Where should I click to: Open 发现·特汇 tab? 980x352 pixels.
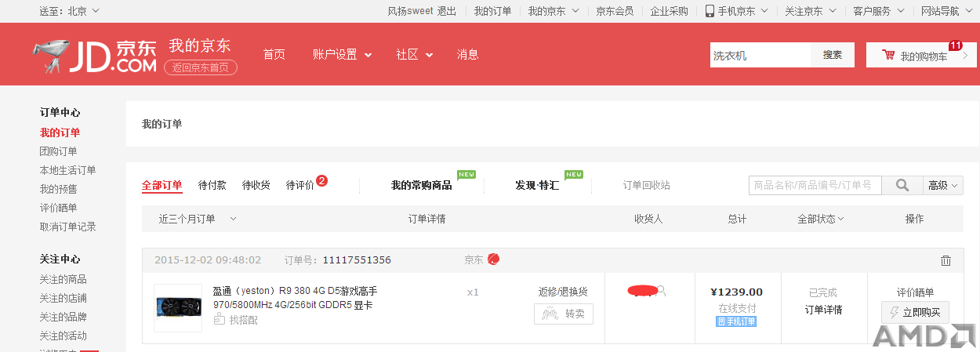click(x=537, y=185)
